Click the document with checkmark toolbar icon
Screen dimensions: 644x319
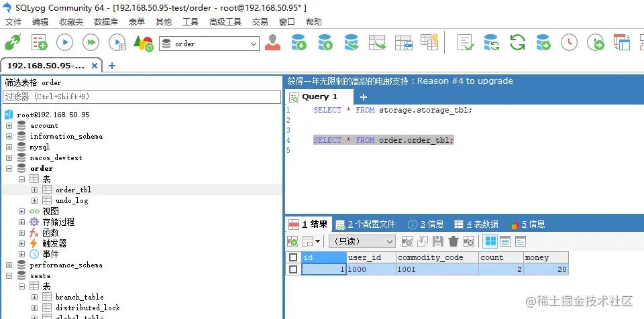pyautogui.click(x=466, y=42)
